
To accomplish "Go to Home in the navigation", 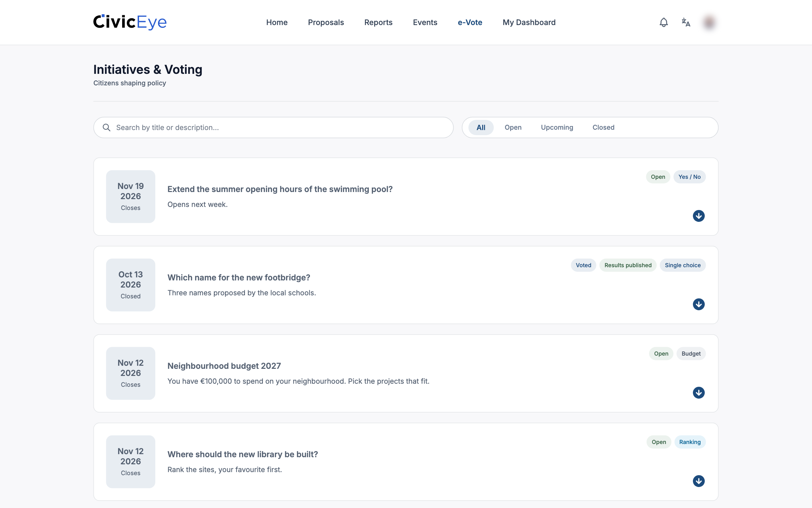I will [x=277, y=22].
